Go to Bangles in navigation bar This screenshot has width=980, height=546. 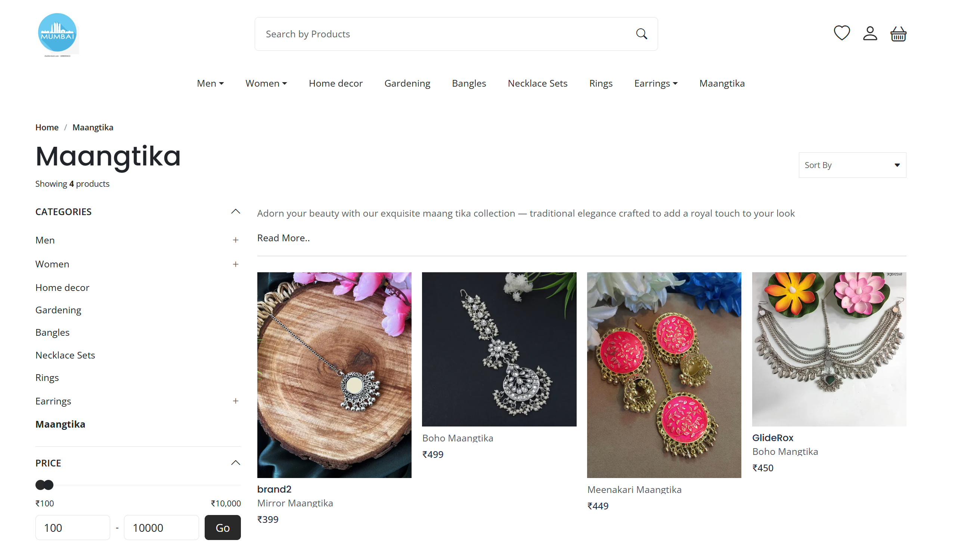[x=469, y=83]
